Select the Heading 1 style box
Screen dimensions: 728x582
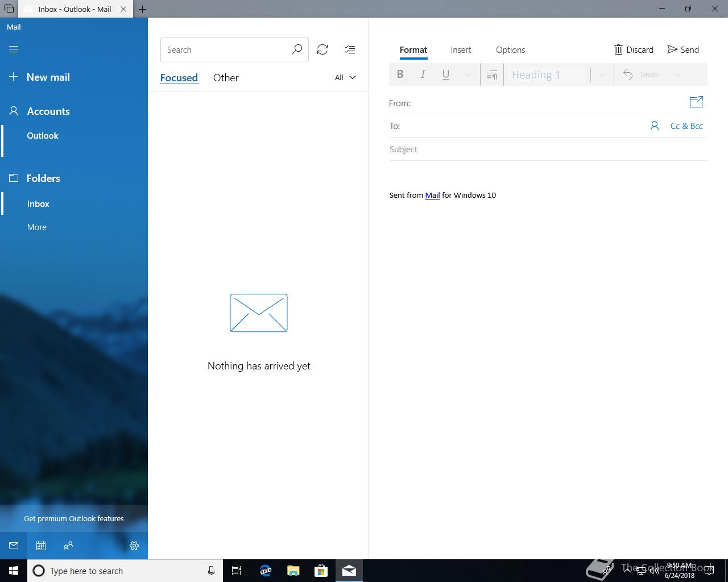coord(547,74)
